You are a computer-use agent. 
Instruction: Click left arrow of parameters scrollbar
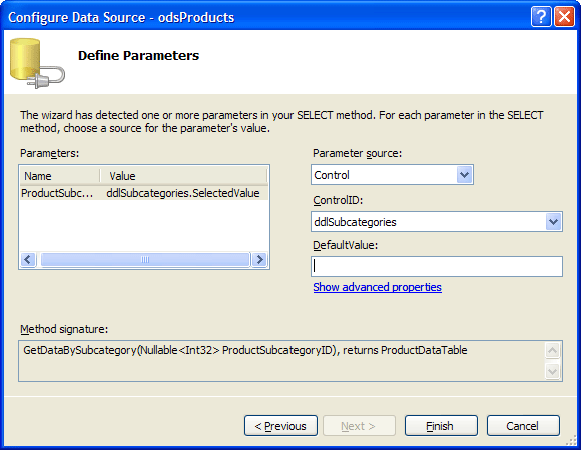[x=28, y=259]
